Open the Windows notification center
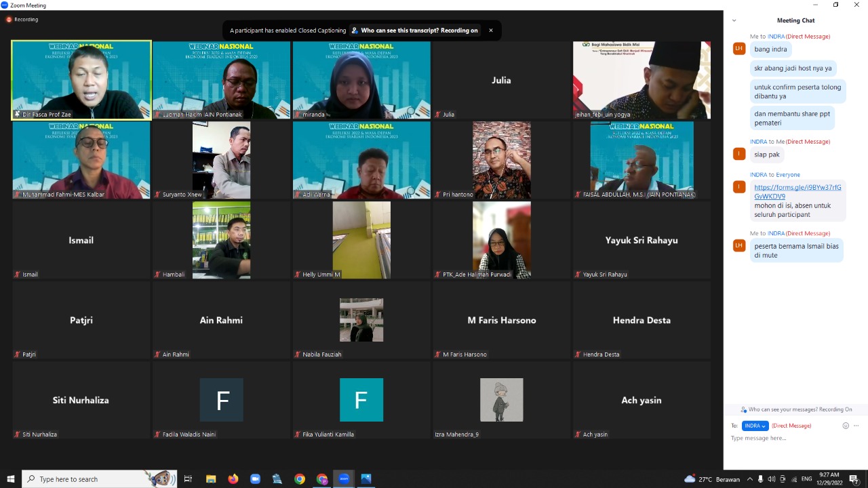The height and width of the screenshot is (488, 868). [854, 479]
